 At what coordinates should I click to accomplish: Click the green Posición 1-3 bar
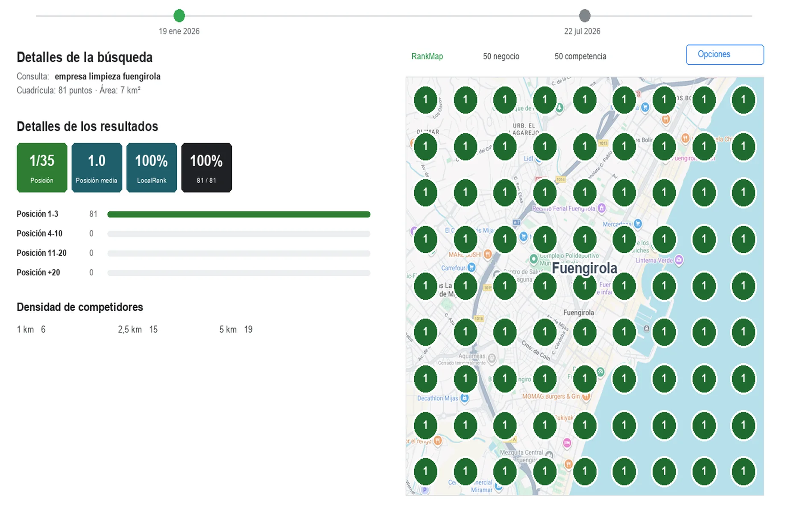pyautogui.click(x=239, y=214)
